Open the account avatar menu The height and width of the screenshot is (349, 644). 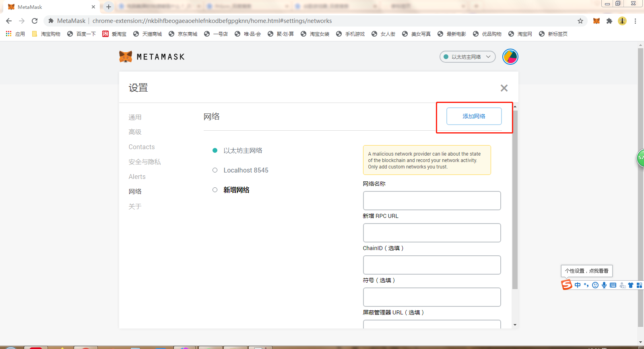coord(510,57)
